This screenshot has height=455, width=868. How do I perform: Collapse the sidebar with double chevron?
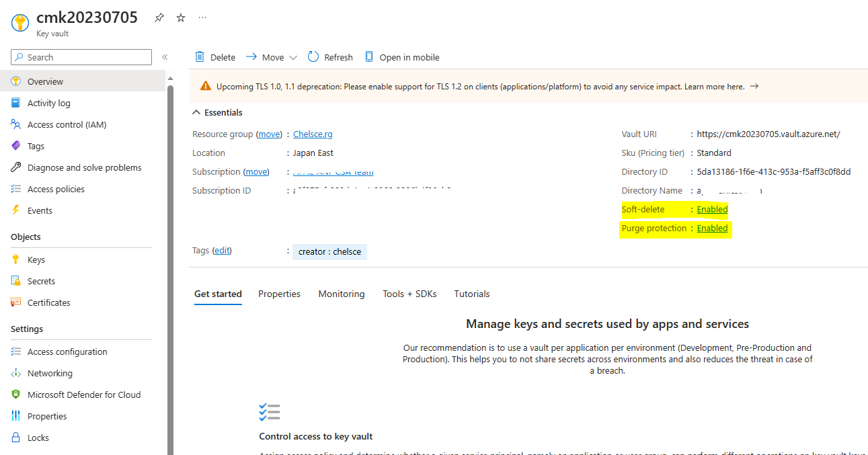point(165,57)
